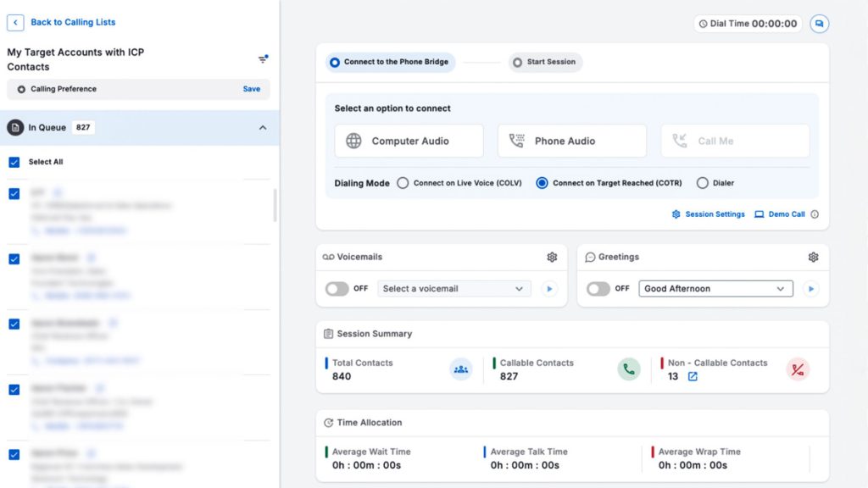
Task: Open Voicemails settings gear
Action: point(552,258)
